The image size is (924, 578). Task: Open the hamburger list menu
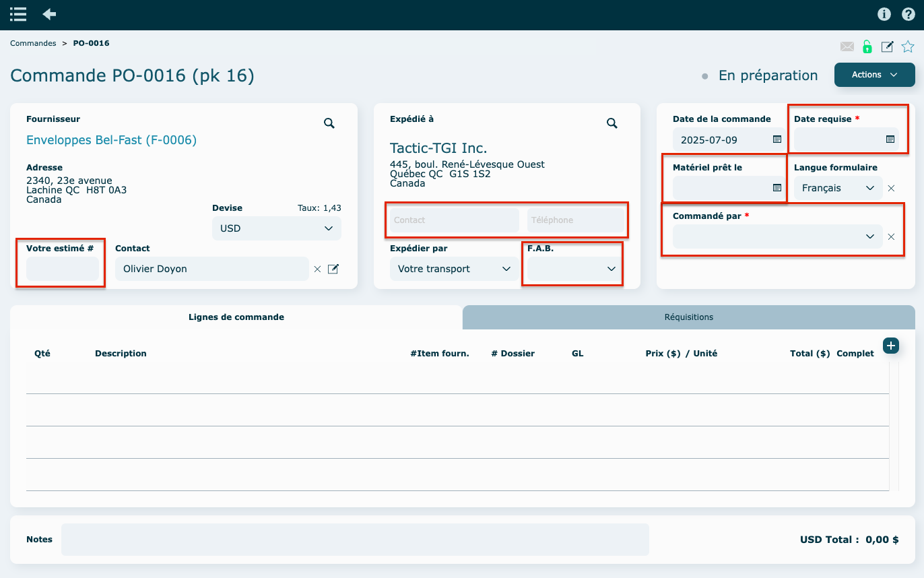click(x=18, y=14)
